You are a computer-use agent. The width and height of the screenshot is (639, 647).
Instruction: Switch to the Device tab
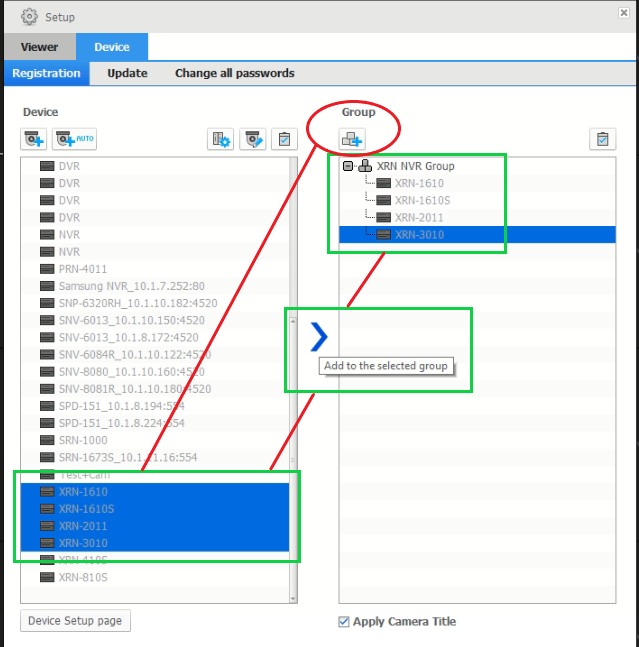coord(112,47)
